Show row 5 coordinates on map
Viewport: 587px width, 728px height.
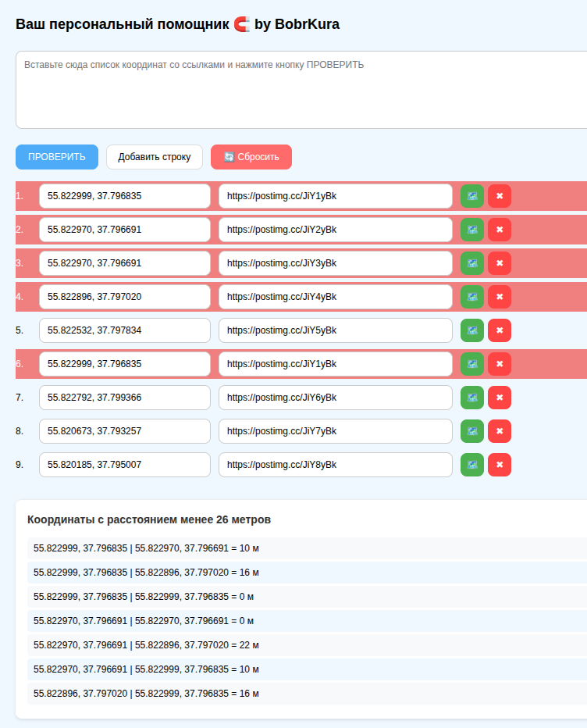pyautogui.click(x=472, y=330)
